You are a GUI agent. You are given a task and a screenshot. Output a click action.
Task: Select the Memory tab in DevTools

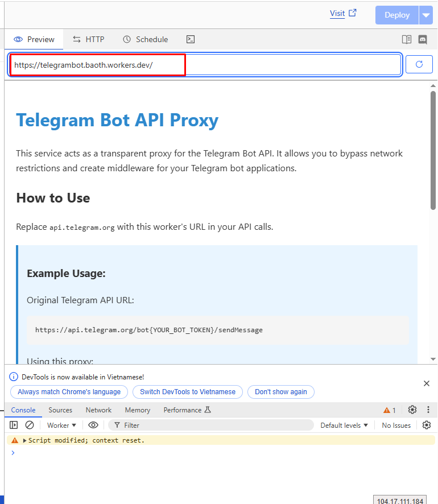click(x=138, y=410)
